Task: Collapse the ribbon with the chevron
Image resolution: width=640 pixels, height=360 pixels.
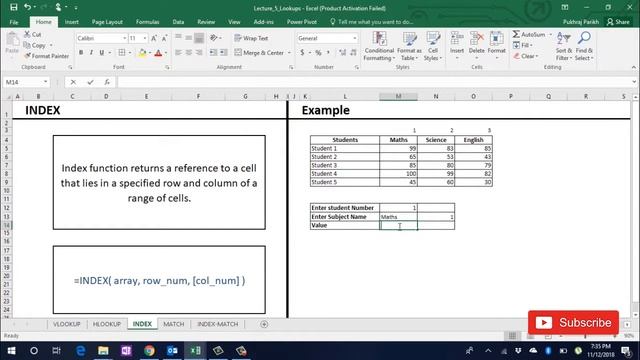Action: tap(633, 67)
